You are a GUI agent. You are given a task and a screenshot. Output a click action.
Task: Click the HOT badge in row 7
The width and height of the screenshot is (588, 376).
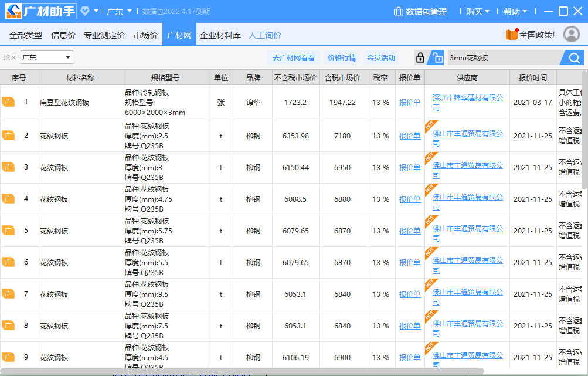(430, 284)
